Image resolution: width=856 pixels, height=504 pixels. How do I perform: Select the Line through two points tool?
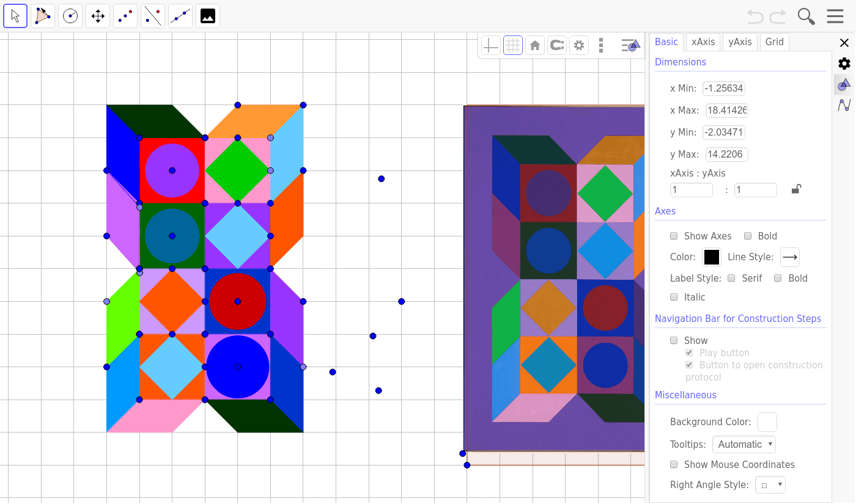[180, 16]
